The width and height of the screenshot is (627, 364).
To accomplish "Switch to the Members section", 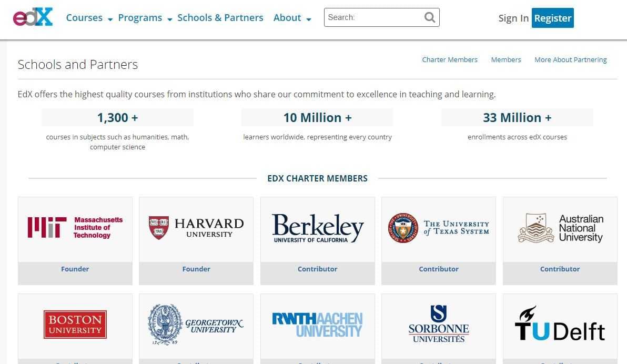I will click(505, 59).
